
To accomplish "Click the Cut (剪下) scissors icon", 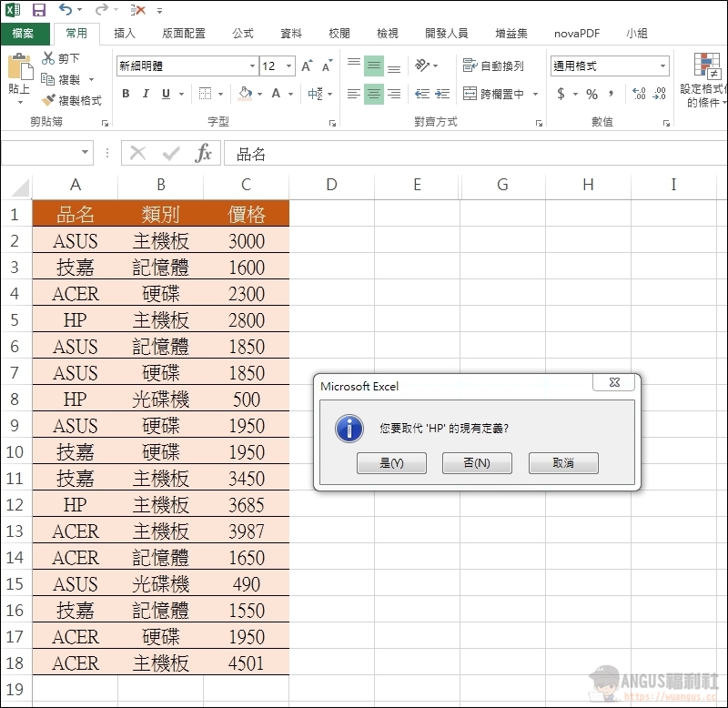I will (48, 58).
